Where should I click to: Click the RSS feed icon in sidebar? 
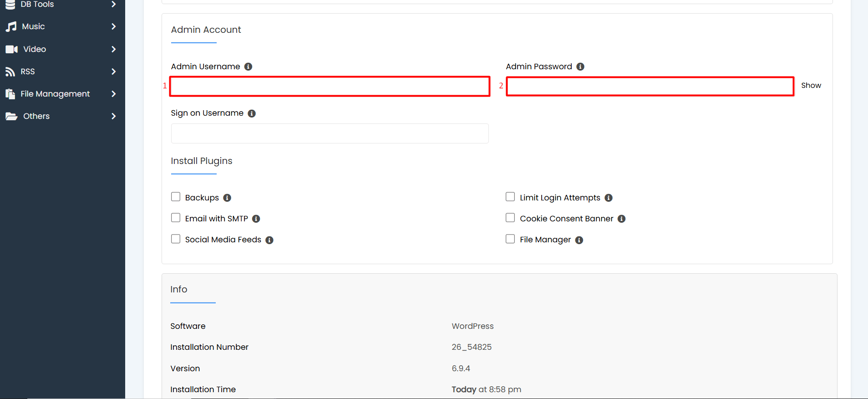[10, 72]
